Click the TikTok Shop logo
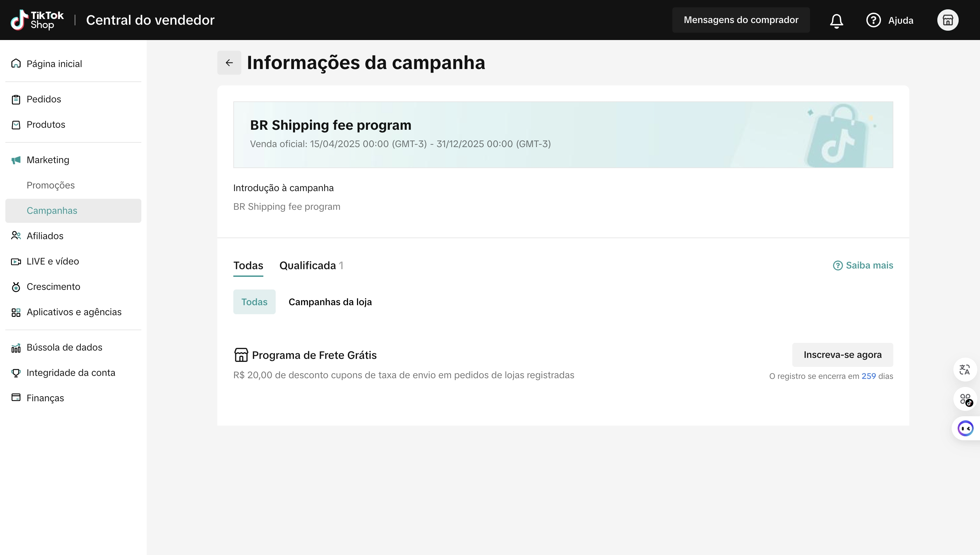This screenshot has width=980, height=555. tap(37, 20)
